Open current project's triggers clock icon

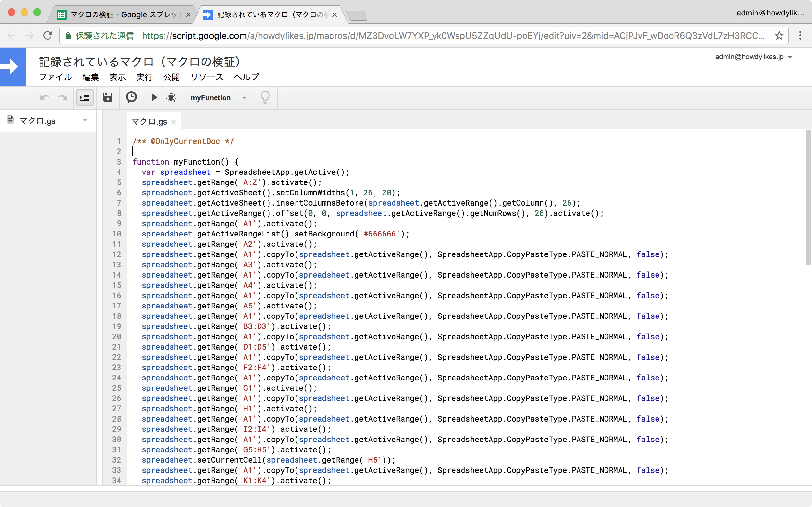[x=131, y=97]
